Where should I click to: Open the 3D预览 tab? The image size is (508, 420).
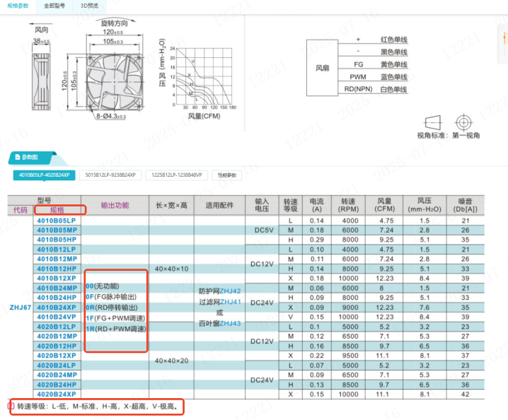[90, 6]
